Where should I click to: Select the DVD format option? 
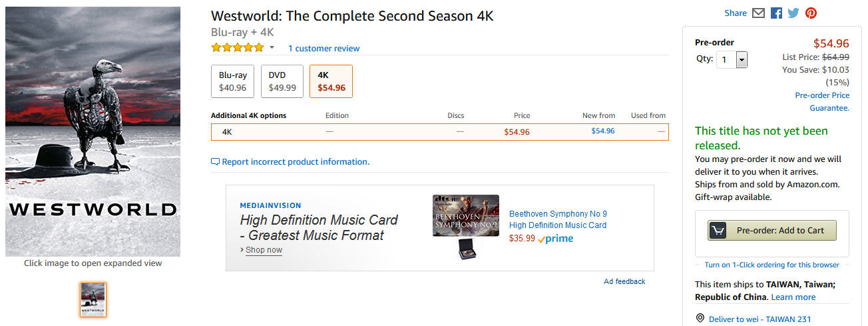(x=282, y=81)
